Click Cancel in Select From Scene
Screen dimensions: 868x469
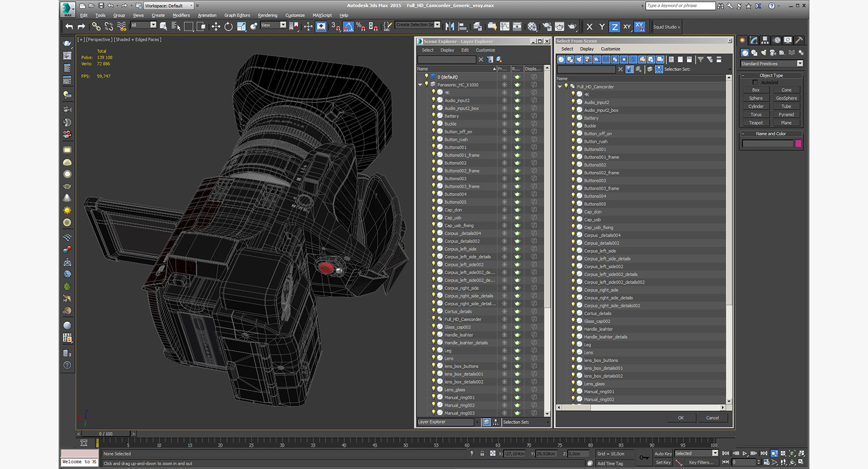pos(713,418)
